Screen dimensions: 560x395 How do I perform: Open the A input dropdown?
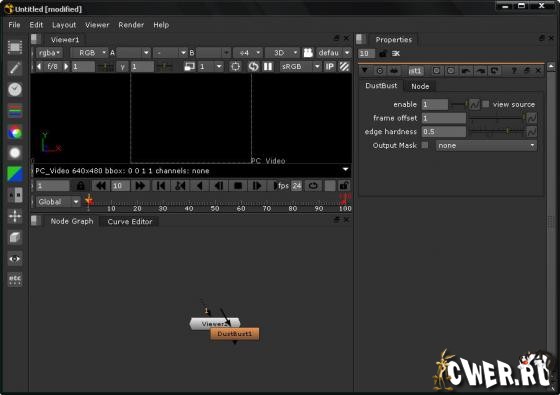coord(133,53)
